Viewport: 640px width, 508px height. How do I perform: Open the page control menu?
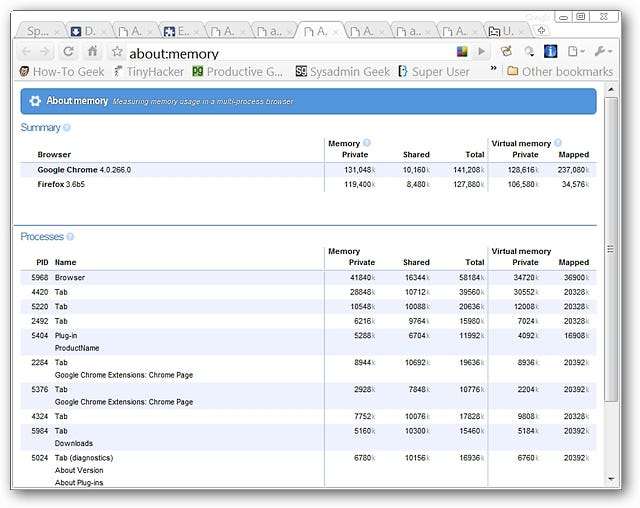(575, 51)
